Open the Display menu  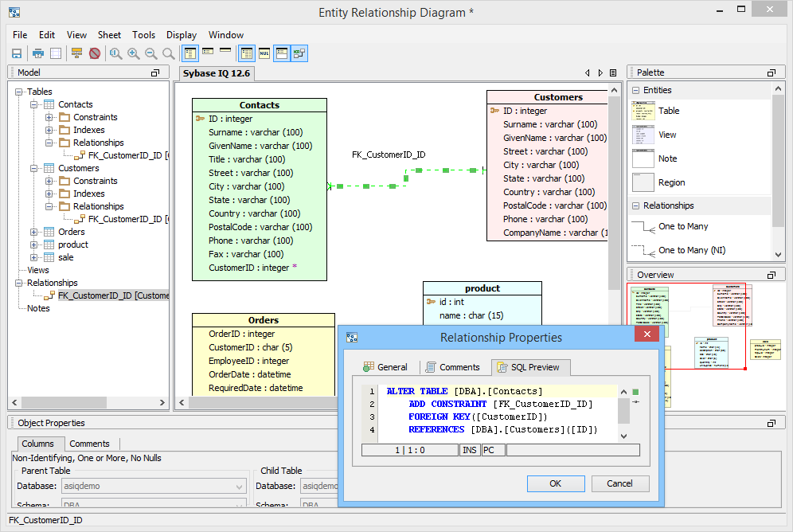coord(182,35)
